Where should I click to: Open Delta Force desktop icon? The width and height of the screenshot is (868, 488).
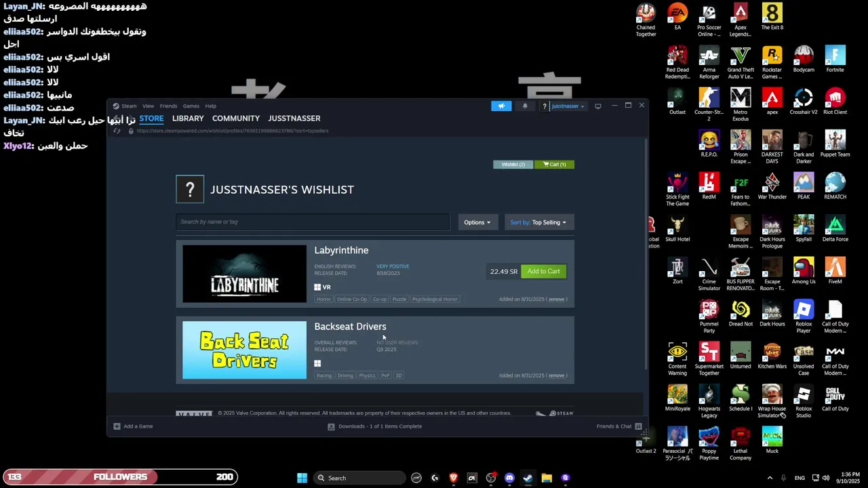[x=835, y=229]
